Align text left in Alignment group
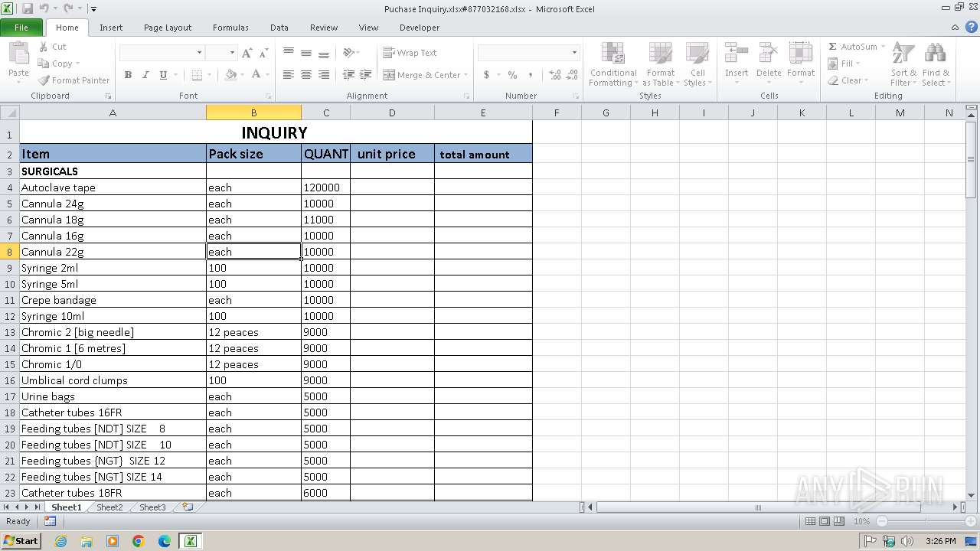Image resolution: width=980 pixels, height=551 pixels. (x=289, y=75)
